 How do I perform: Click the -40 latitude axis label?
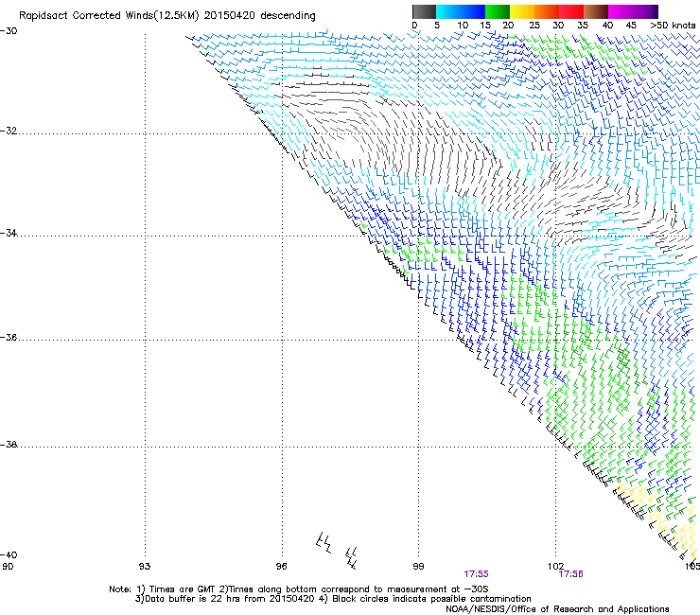[9, 554]
